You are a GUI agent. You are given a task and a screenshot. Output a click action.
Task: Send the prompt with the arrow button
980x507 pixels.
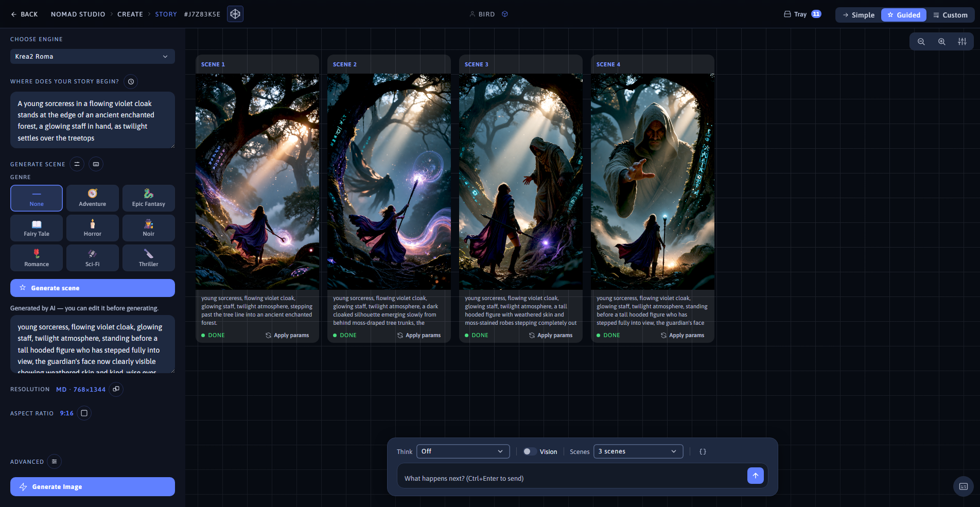[755, 476]
